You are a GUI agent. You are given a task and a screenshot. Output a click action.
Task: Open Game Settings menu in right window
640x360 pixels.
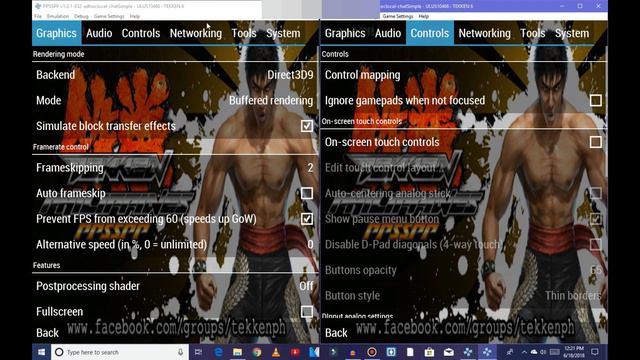coord(398,16)
